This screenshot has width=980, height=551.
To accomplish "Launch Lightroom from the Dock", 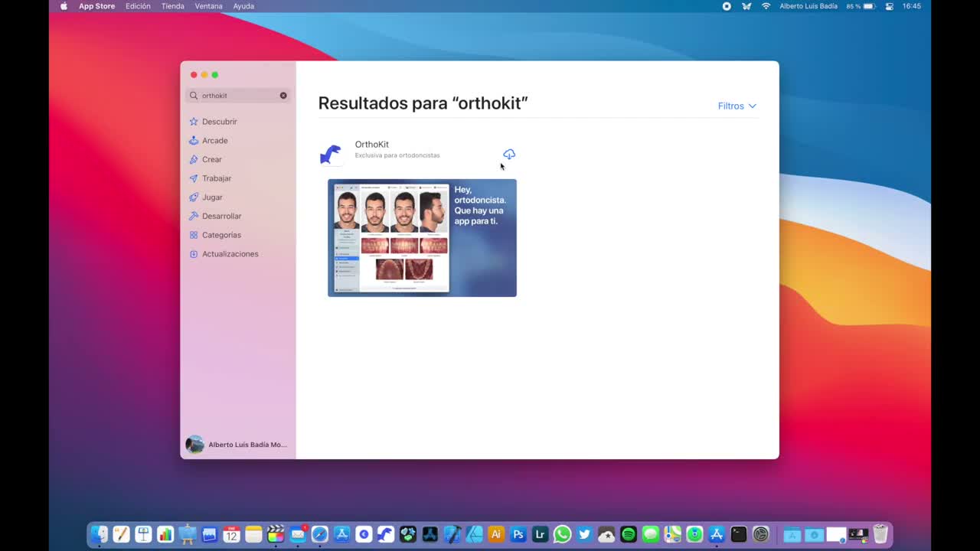I will click(x=541, y=534).
